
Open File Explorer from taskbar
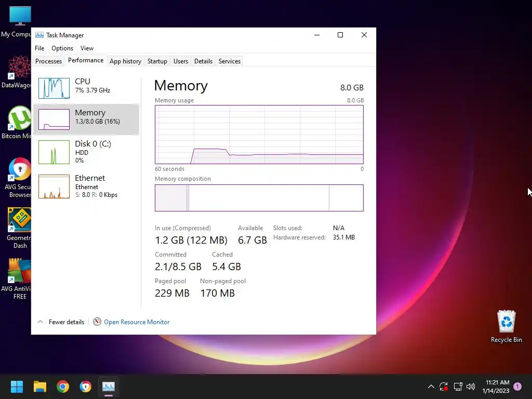point(39,387)
